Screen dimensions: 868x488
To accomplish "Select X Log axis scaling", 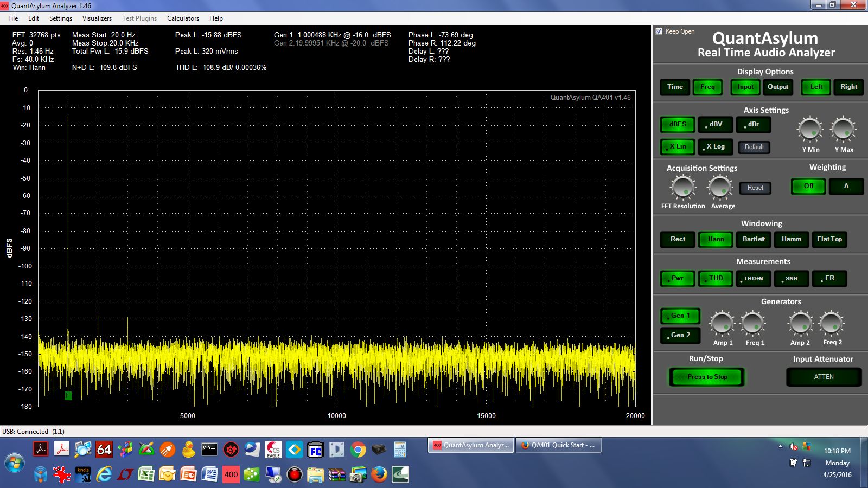I will pyautogui.click(x=716, y=146).
